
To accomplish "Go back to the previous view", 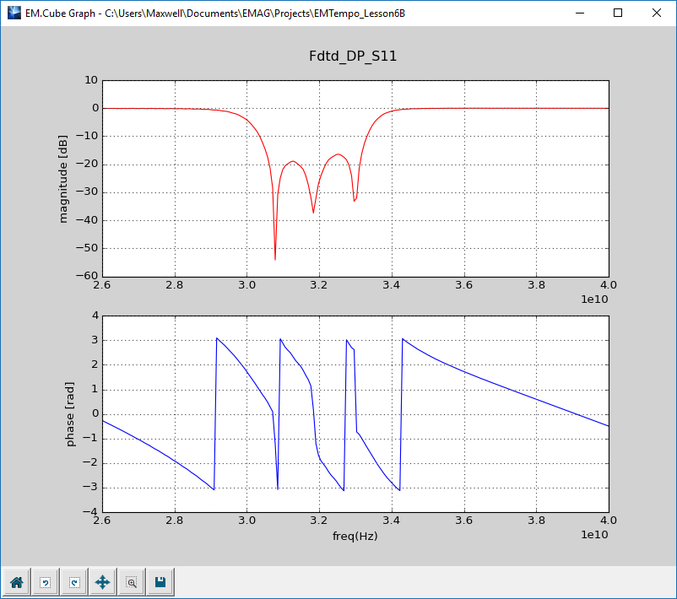I will tap(45, 582).
